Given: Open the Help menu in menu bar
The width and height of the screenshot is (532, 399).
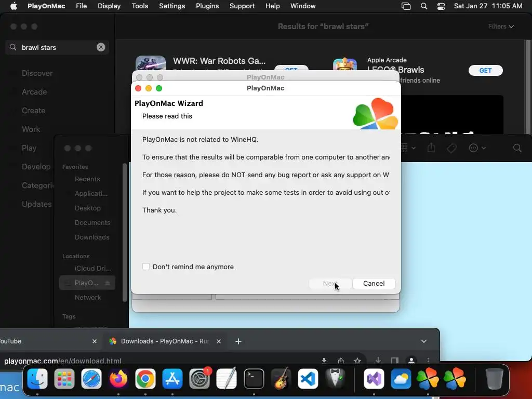Looking at the screenshot, I should pos(272,6).
